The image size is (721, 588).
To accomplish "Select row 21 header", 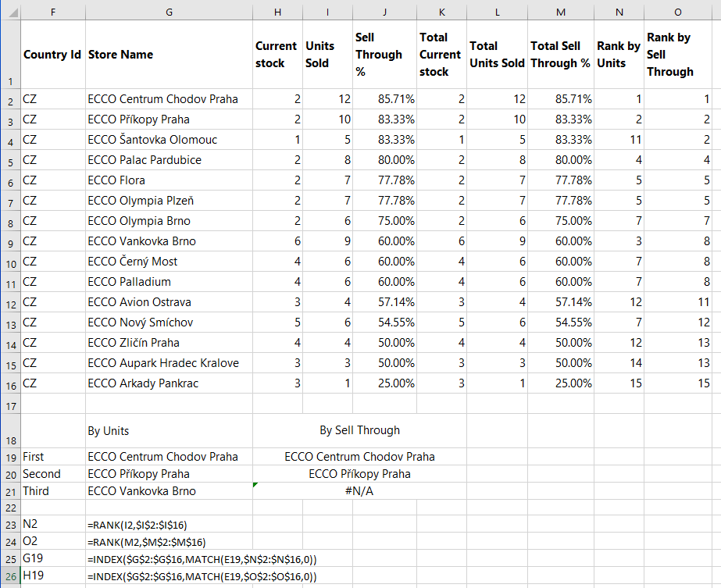I will (x=11, y=491).
